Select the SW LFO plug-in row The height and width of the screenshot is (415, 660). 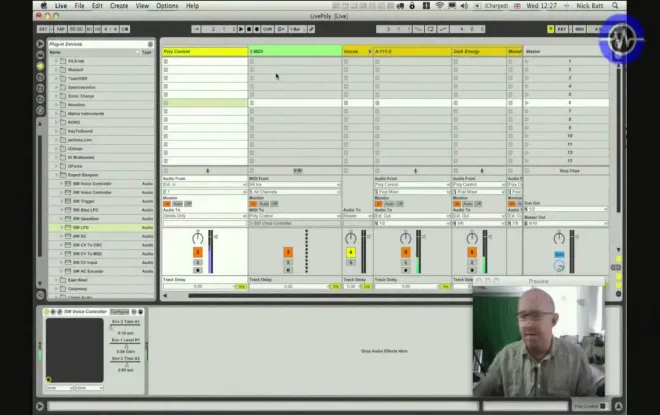(101, 227)
